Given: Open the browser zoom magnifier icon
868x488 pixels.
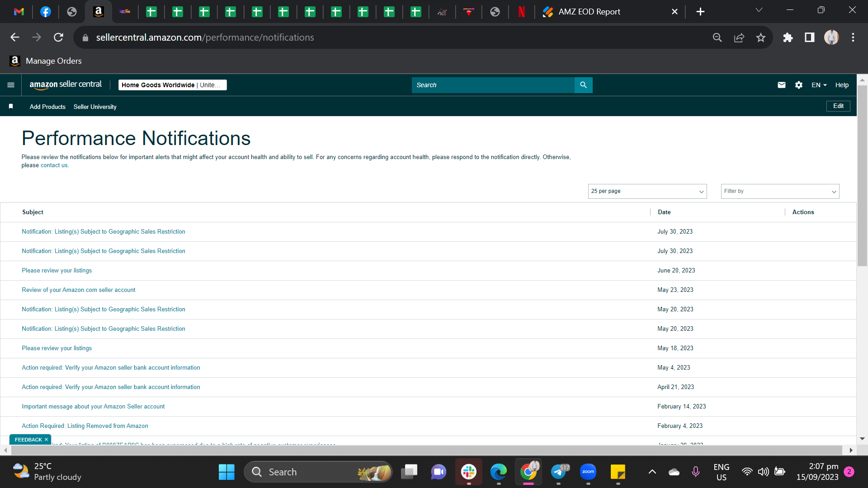Looking at the screenshot, I should pos(717,38).
